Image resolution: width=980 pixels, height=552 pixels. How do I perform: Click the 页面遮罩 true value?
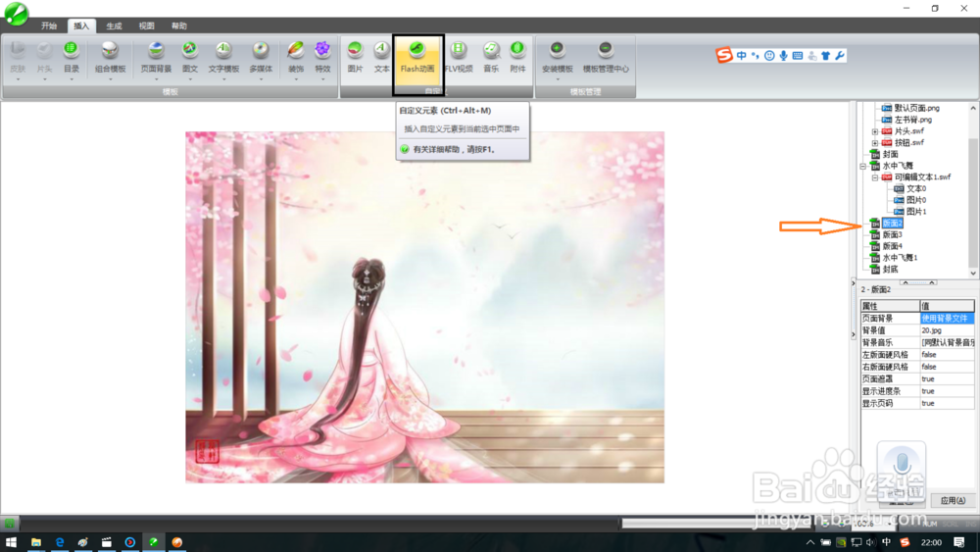(947, 378)
